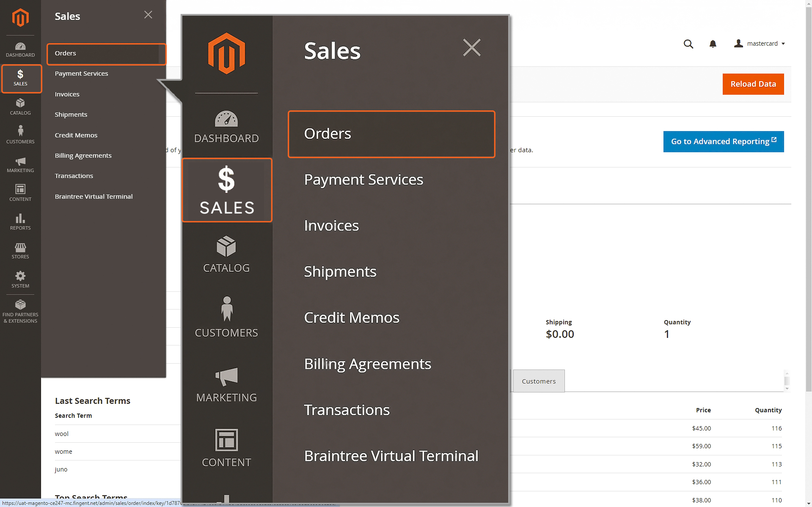Click the quantity link 115
The height and width of the screenshot is (507, 812).
coord(776,446)
